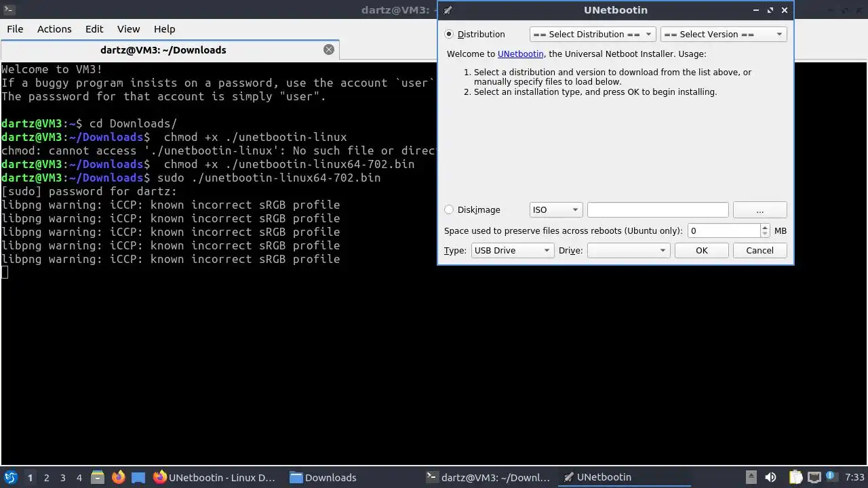Maximize the UNetbootin window
The height and width of the screenshot is (488, 868).
click(x=770, y=10)
